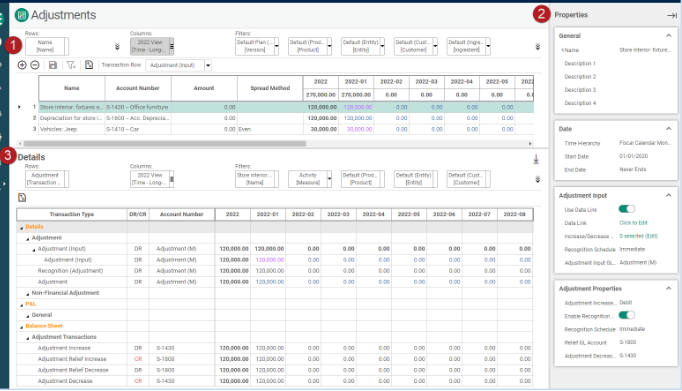Open the Transaction Row Adjustment (Input) dropdown
682x391 pixels.
coord(208,65)
